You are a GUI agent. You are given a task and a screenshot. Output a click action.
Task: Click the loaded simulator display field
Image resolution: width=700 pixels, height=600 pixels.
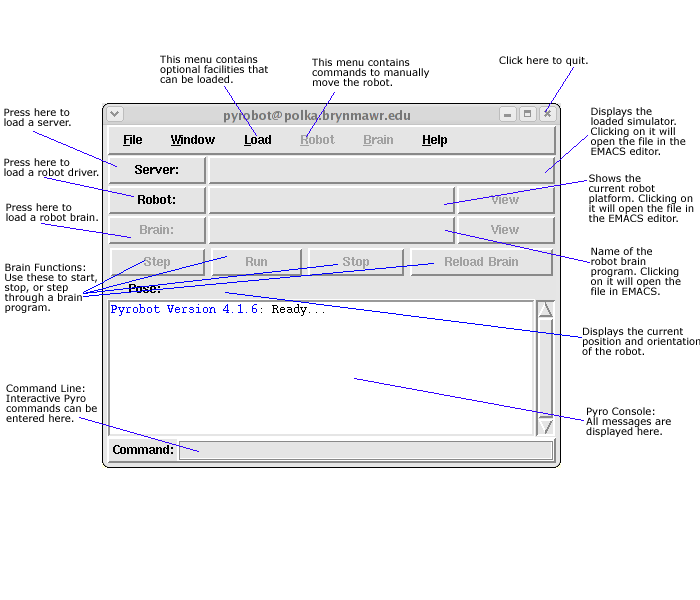coord(381,170)
